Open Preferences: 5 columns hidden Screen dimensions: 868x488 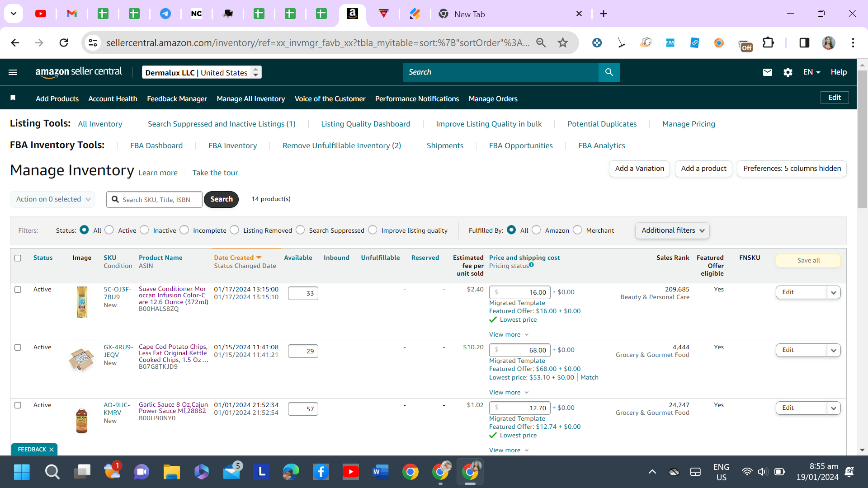click(x=792, y=169)
